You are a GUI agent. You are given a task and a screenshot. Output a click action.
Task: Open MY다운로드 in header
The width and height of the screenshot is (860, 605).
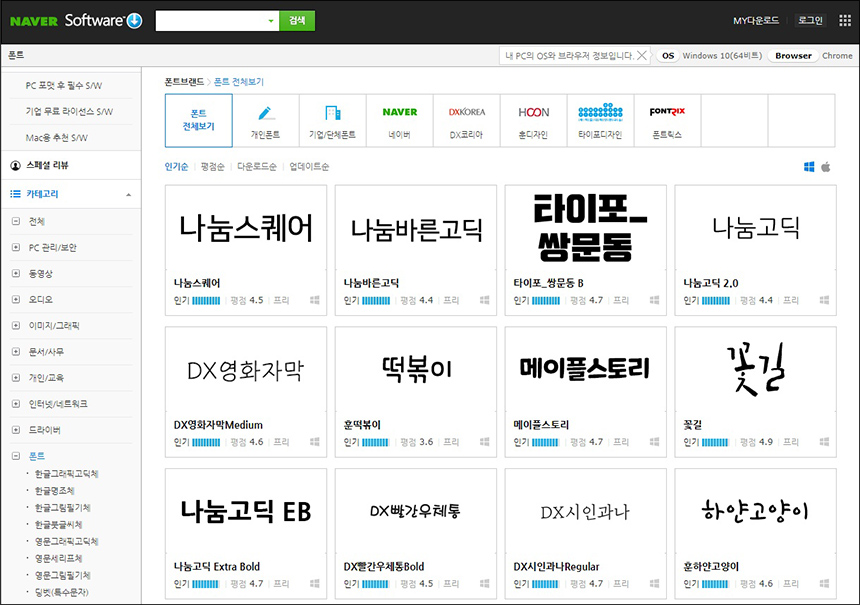[x=756, y=21]
